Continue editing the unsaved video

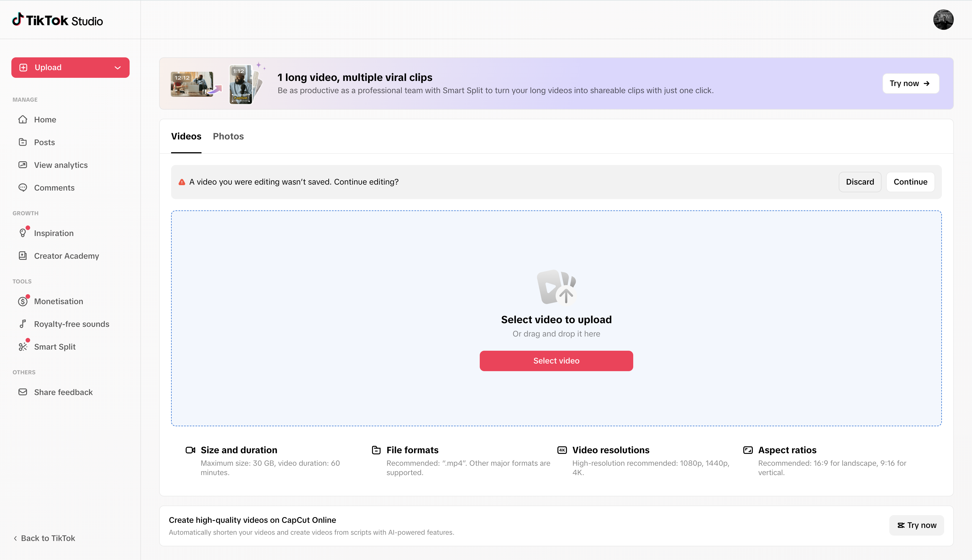coord(910,182)
